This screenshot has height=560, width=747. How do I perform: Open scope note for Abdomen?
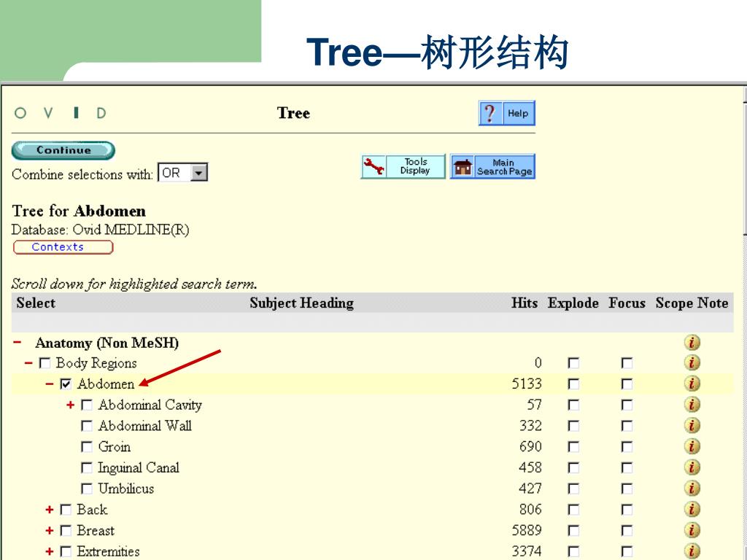692,384
